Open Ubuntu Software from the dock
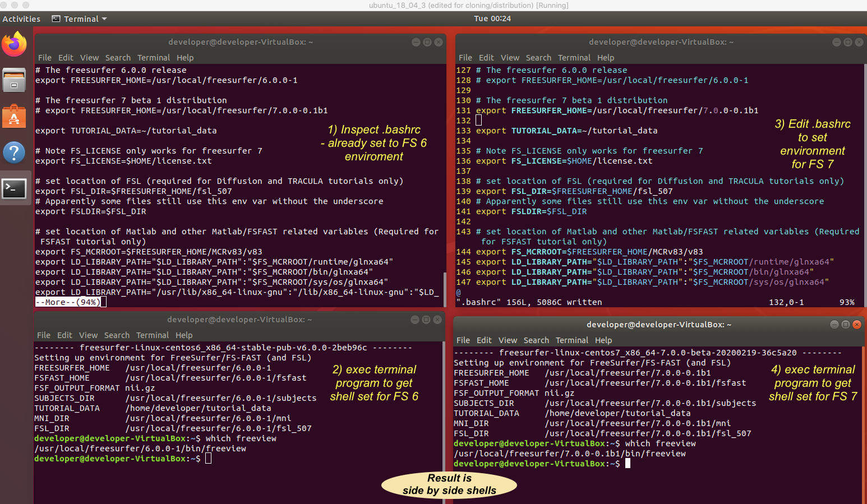 [14, 117]
